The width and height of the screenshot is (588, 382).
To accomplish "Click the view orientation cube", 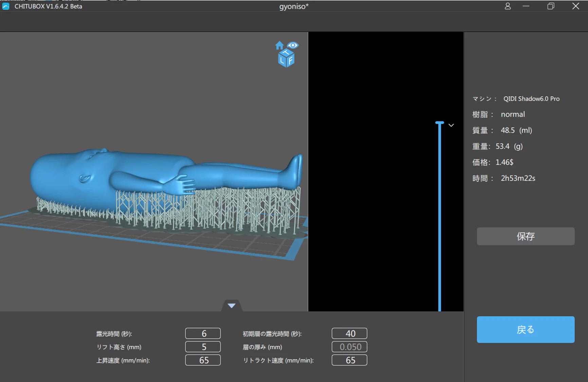I will (286, 58).
